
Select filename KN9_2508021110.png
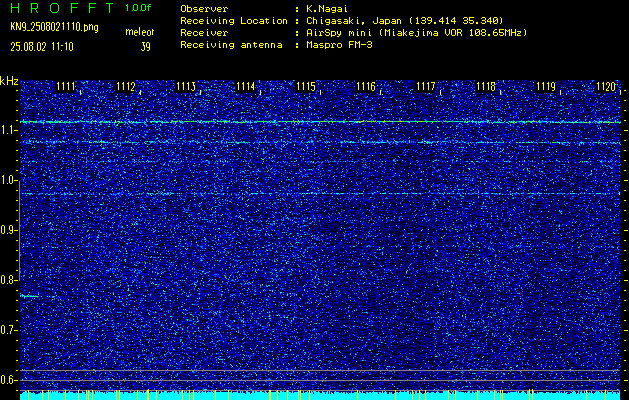54,27
